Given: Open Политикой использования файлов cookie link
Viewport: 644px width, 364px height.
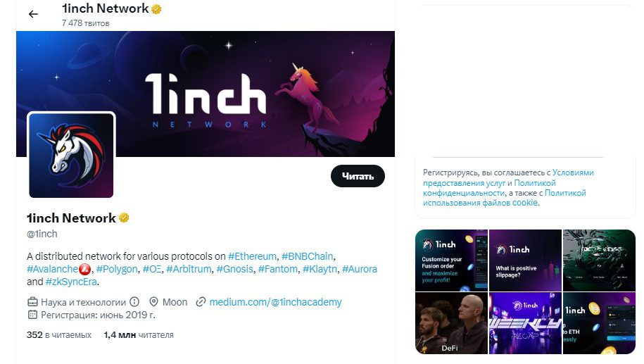Looking at the screenshot, I should click(x=505, y=198).
